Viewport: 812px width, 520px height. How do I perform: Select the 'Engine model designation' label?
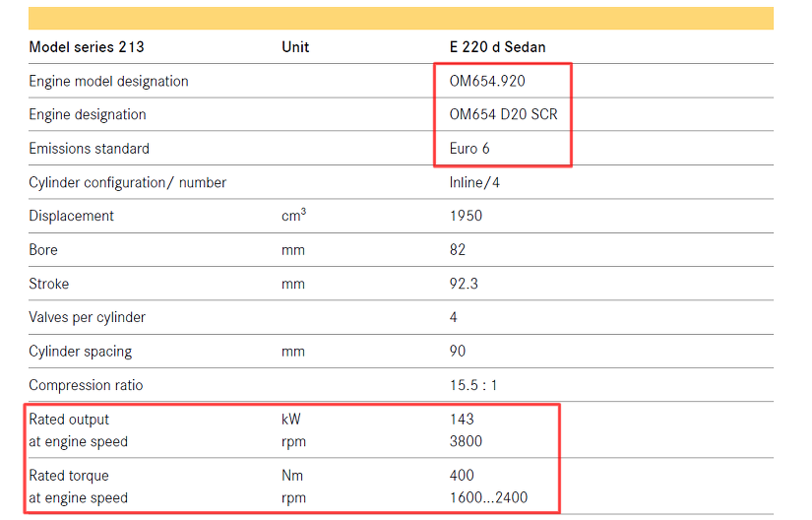click(x=108, y=82)
